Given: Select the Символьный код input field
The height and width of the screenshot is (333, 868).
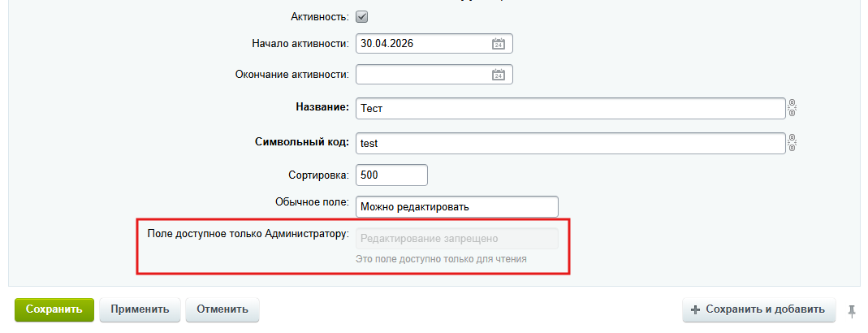Looking at the screenshot, I should tap(568, 143).
